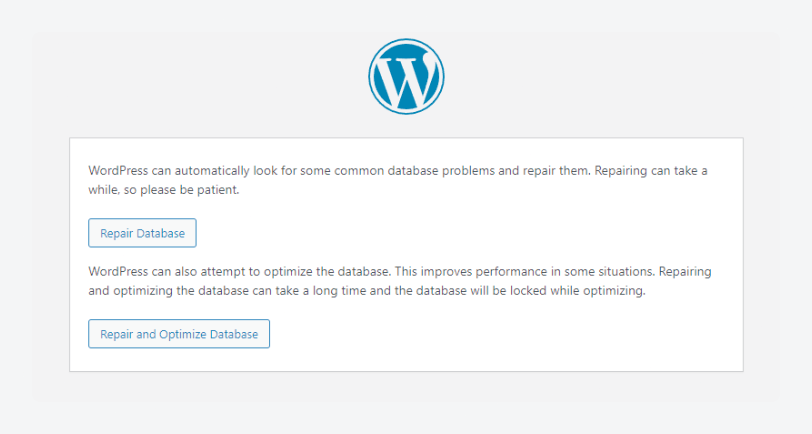Click Repair and Optimize Database button

[179, 334]
